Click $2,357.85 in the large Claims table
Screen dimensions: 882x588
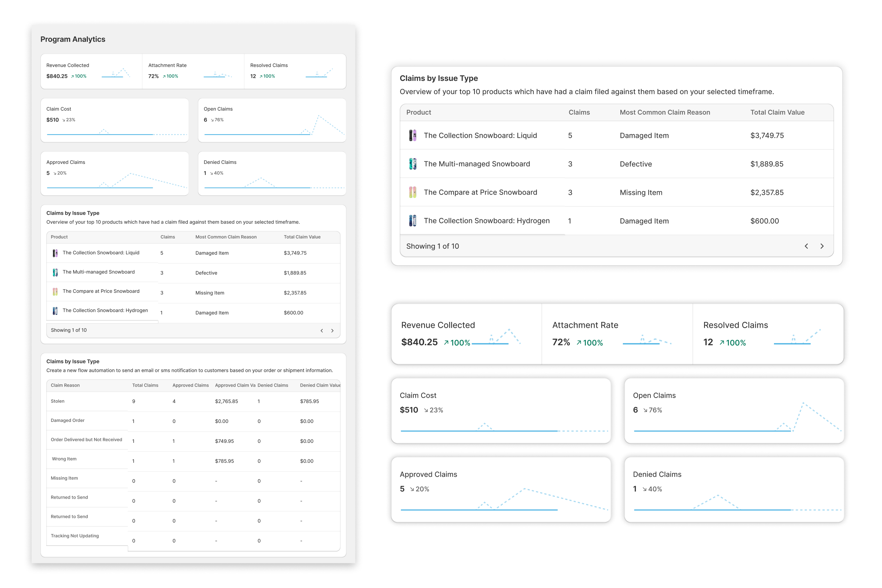point(767,192)
